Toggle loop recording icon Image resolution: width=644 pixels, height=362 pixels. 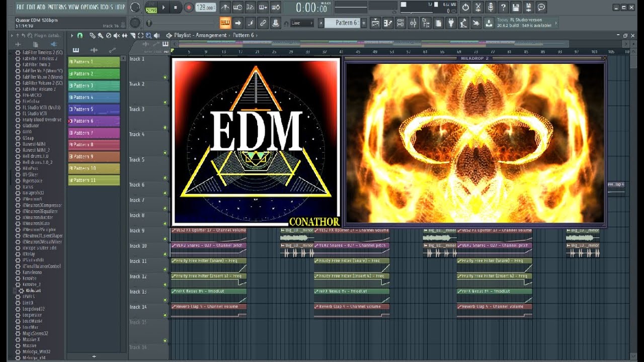(275, 8)
